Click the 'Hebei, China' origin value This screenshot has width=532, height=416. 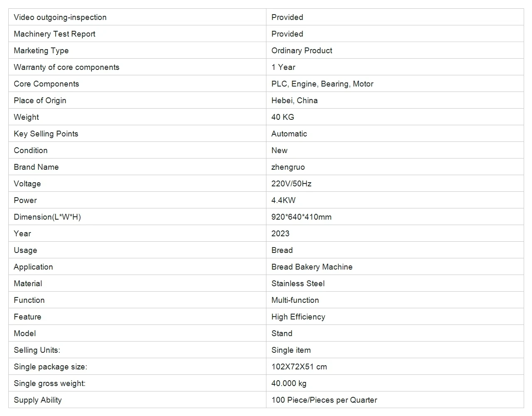click(294, 100)
